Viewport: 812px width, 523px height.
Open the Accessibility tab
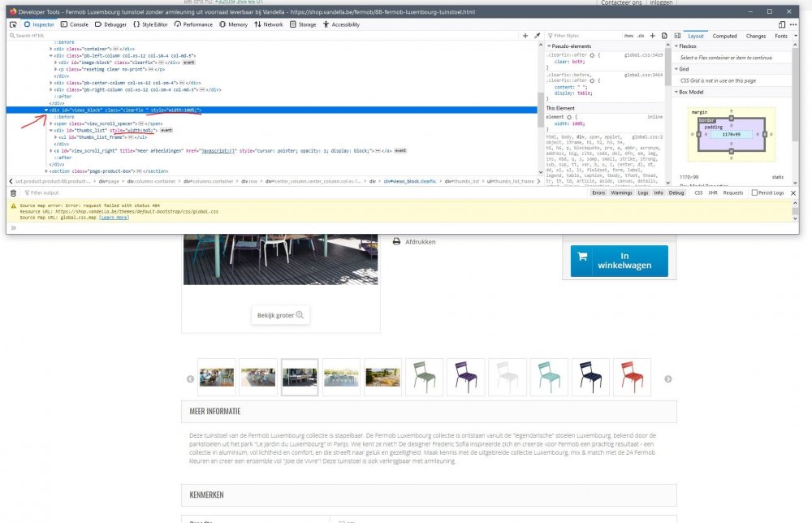[341, 24]
